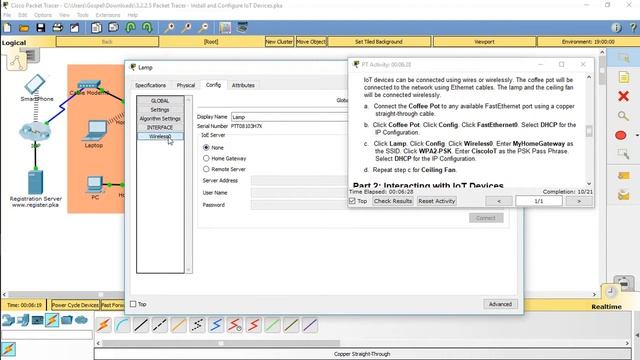Switch to the Attributes tab
Screen dimensions: 640x360
pyautogui.click(x=243, y=85)
